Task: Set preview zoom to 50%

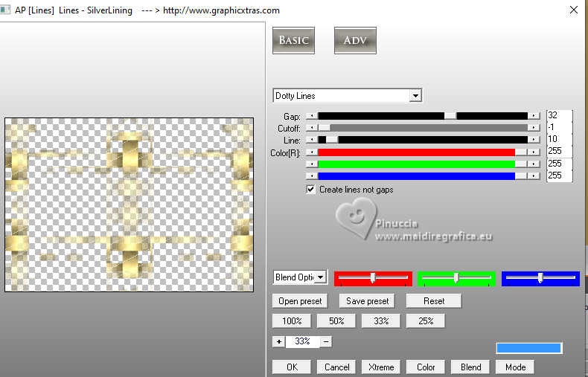Action: [x=336, y=320]
